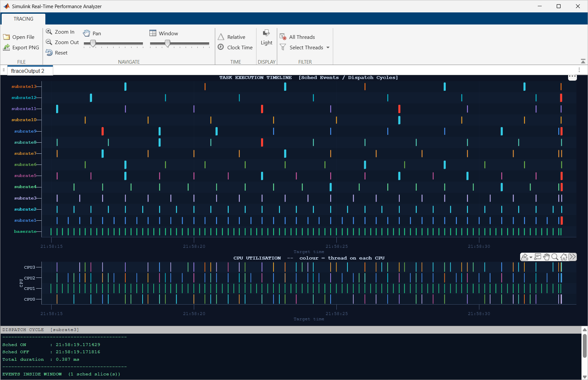
Task: Click the details panel scrollbar thumb
Action: (585, 345)
